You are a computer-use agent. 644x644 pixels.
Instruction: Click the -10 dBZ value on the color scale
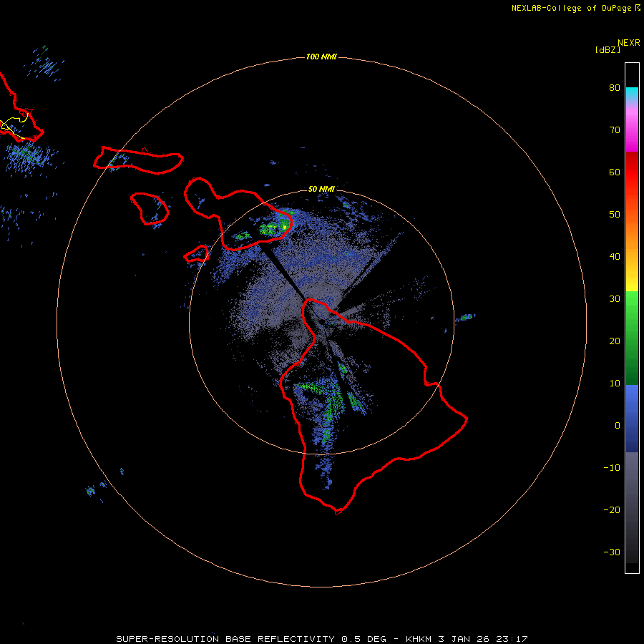coord(612,467)
